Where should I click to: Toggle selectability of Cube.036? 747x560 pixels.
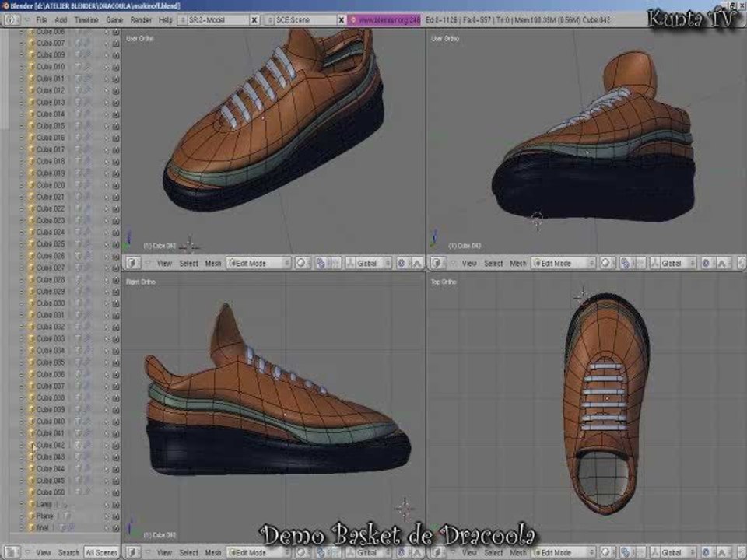click(107, 374)
